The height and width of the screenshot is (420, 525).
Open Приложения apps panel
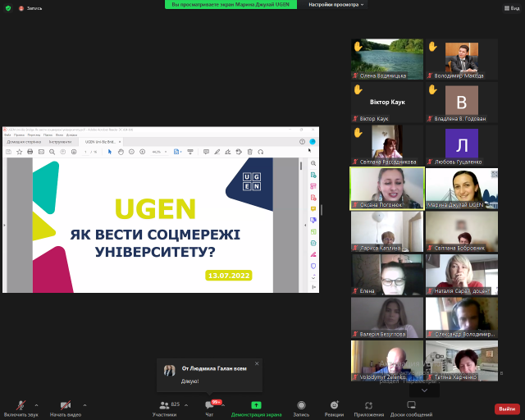tap(368, 409)
